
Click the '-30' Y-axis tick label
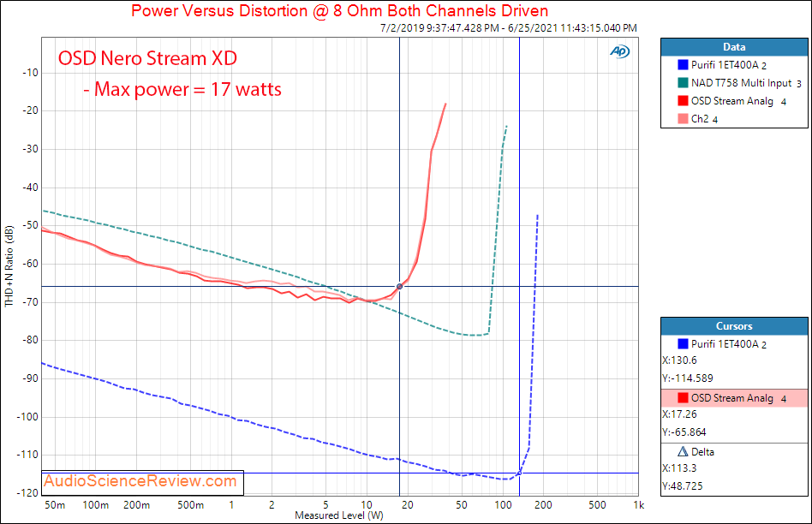pyautogui.click(x=31, y=149)
